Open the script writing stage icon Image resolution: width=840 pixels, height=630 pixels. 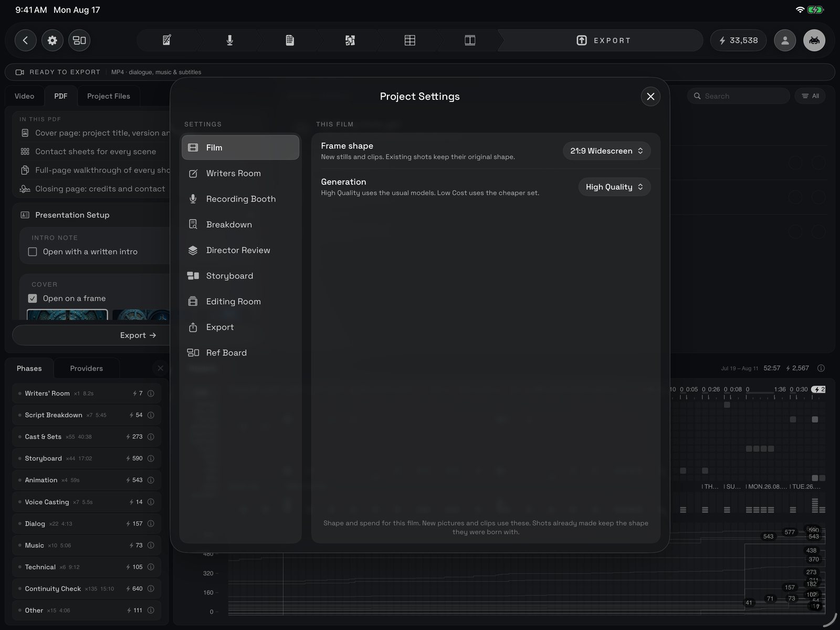pyautogui.click(x=167, y=40)
